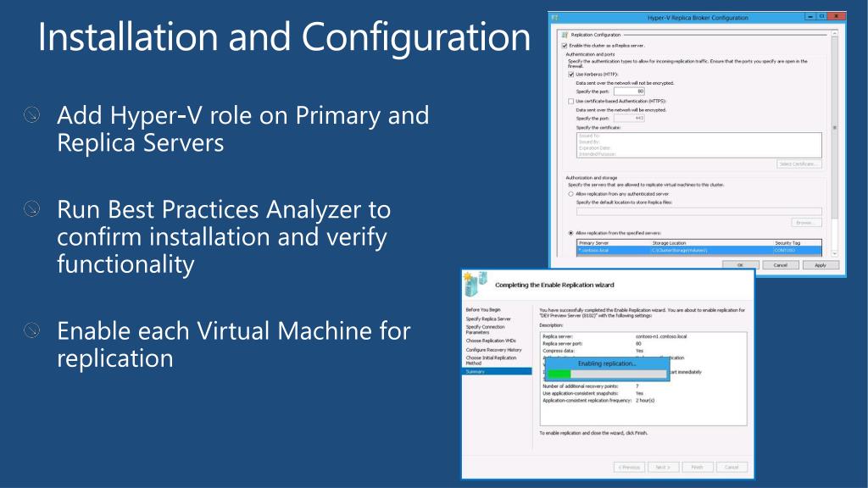868x488 pixels.
Task: Select Allow replication from any authenticated server
Action: [x=570, y=194]
